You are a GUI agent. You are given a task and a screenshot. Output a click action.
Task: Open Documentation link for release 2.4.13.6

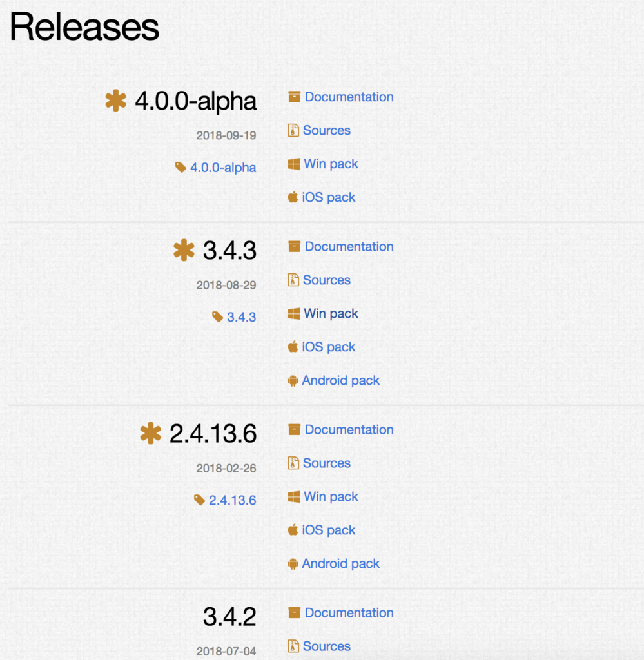click(349, 430)
